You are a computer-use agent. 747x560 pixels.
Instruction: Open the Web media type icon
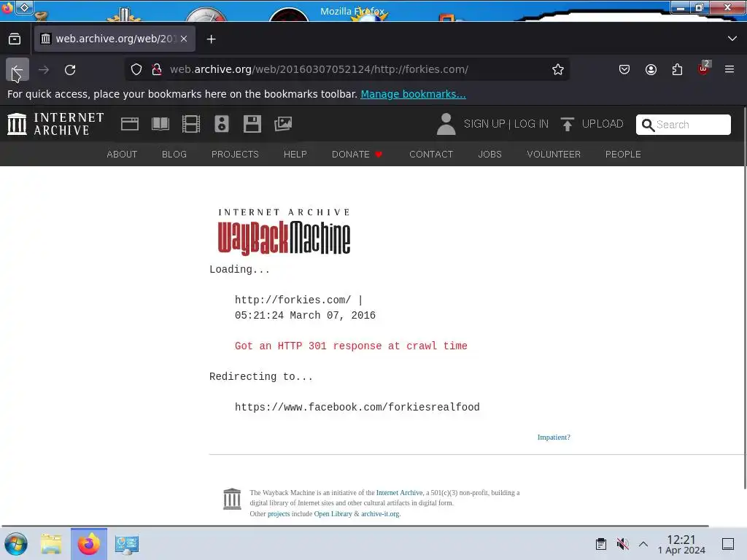coord(130,124)
